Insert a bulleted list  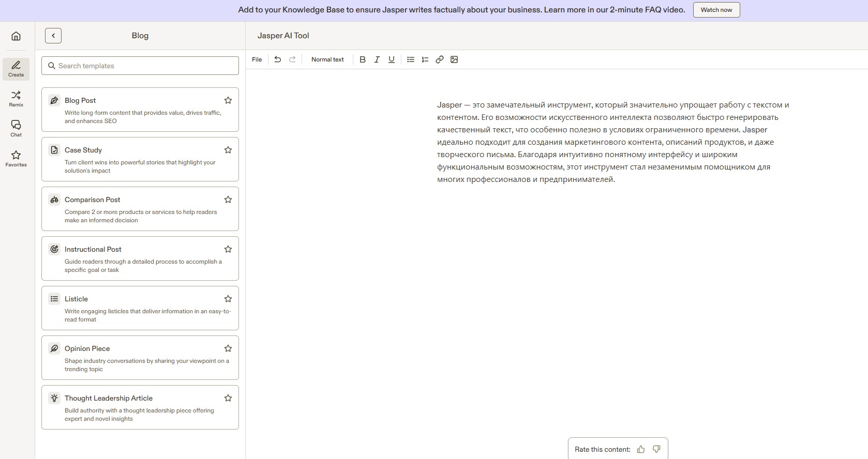click(x=411, y=59)
